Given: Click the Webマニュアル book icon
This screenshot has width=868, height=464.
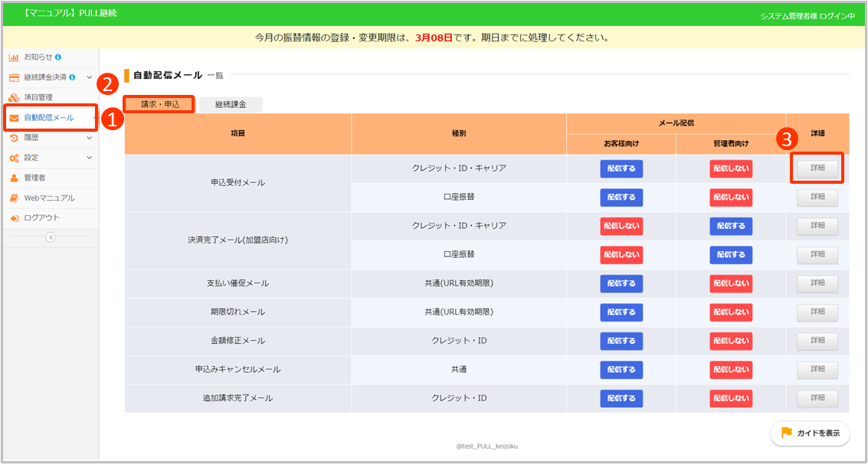Looking at the screenshot, I should (x=14, y=198).
